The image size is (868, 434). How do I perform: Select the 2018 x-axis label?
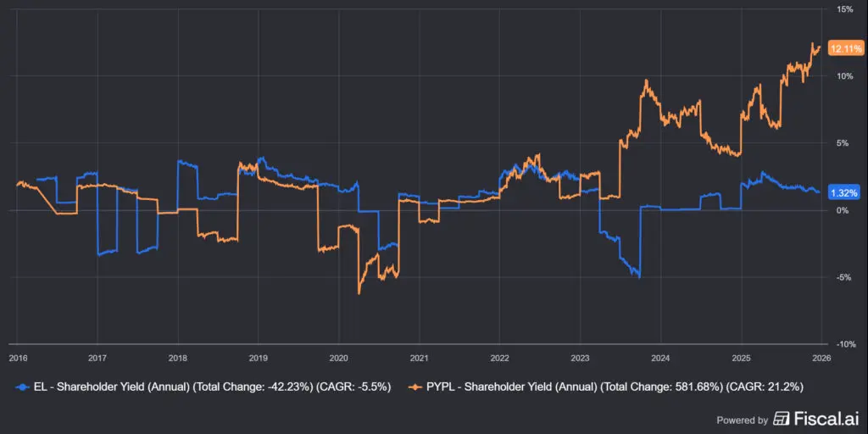[x=178, y=359]
